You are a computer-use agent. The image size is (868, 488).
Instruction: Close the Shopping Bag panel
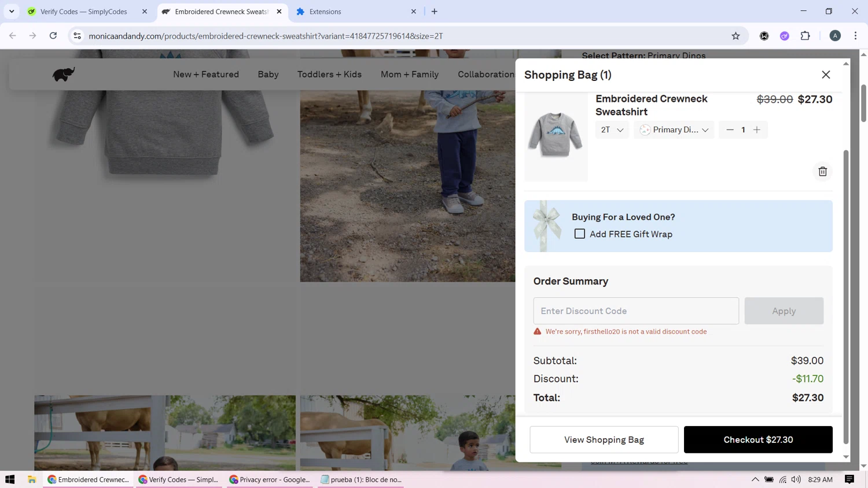coord(826,75)
